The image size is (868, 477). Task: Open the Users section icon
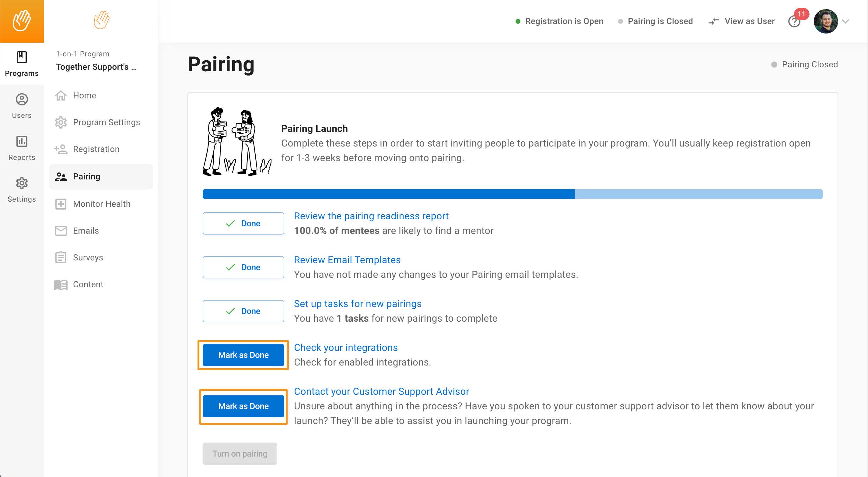click(22, 100)
